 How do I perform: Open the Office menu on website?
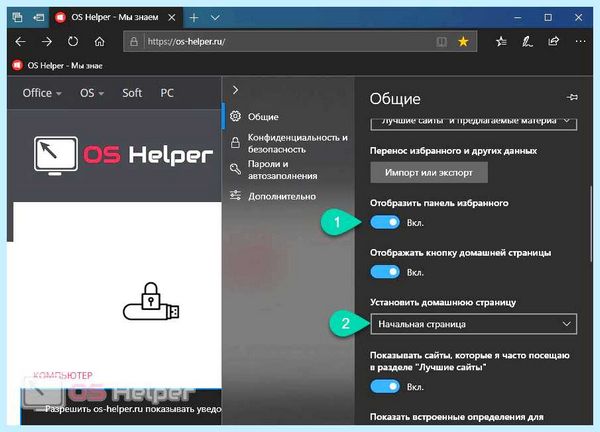point(42,93)
